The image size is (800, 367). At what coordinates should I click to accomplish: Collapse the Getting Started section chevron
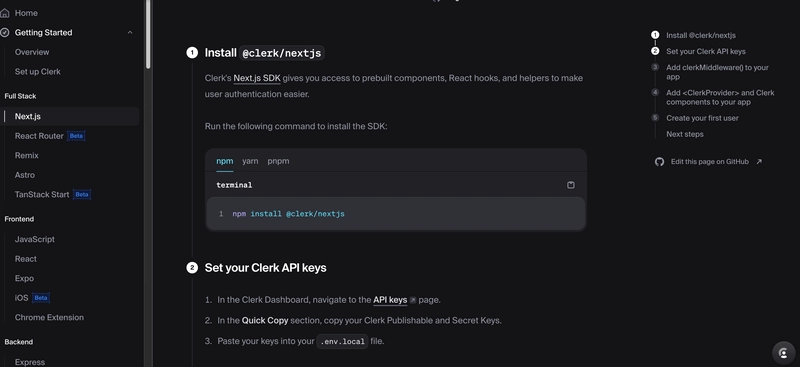point(130,33)
